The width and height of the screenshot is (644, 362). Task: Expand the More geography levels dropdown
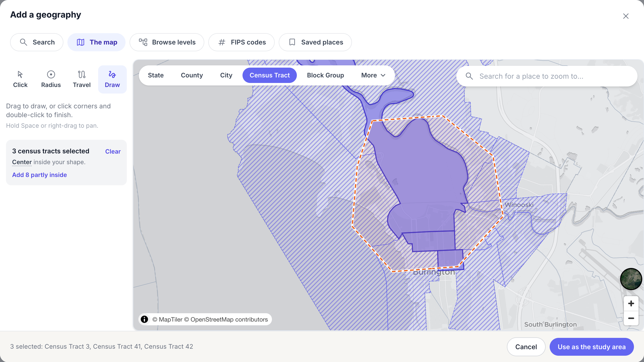click(x=373, y=75)
